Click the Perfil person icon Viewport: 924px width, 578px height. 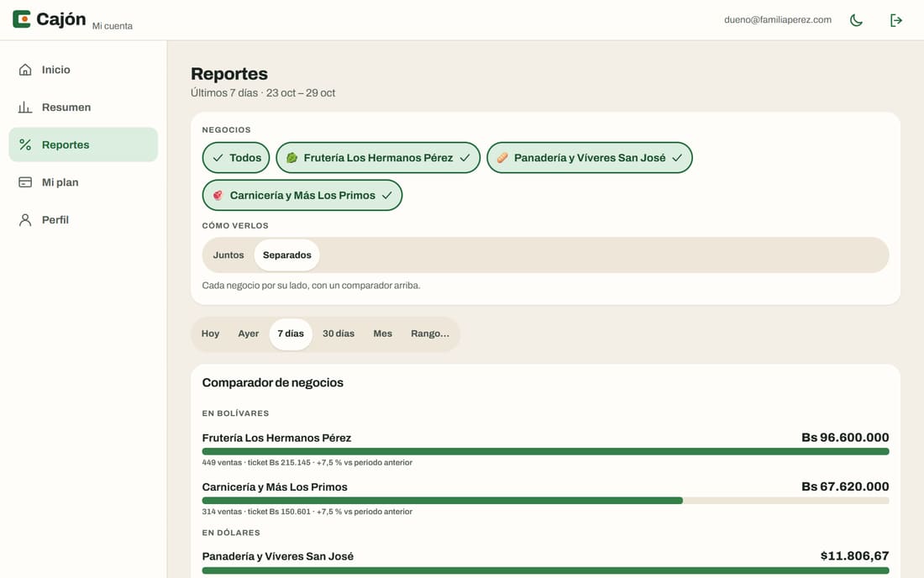tap(25, 220)
